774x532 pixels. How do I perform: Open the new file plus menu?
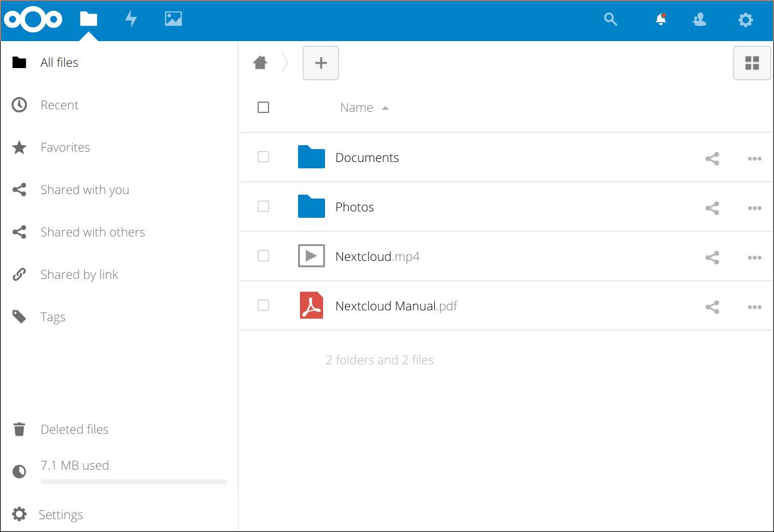click(x=321, y=62)
